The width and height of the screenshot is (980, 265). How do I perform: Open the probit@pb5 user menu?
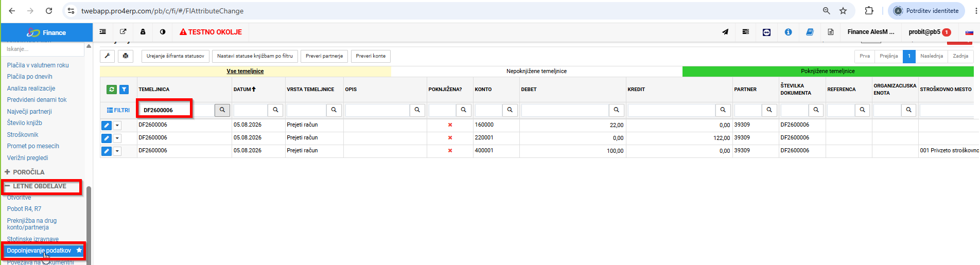pyautogui.click(x=930, y=32)
